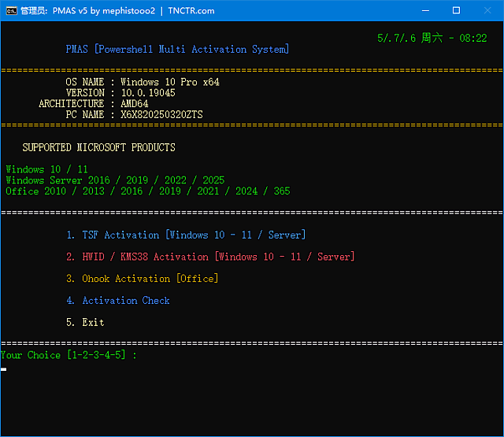The height and width of the screenshot is (437, 504).
Task: Click menu option '2. HWID / KMS38 Activation'
Action: pos(210,257)
